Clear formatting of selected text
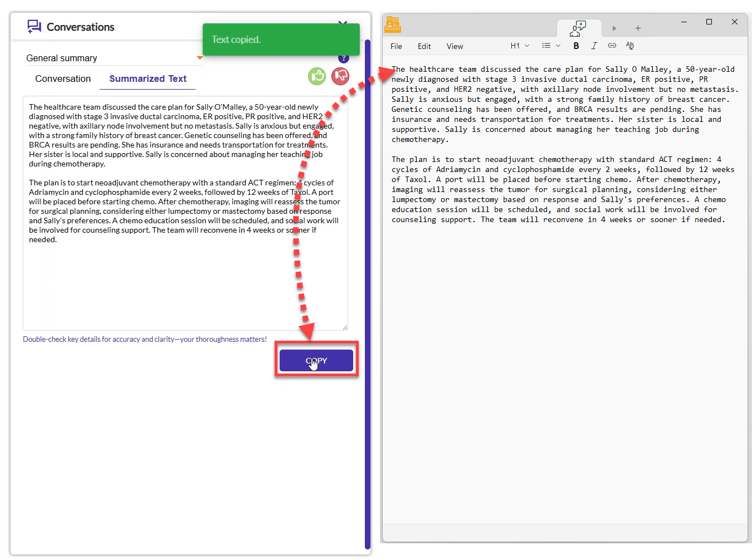This screenshot has height=560, width=752. pos(630,46)
